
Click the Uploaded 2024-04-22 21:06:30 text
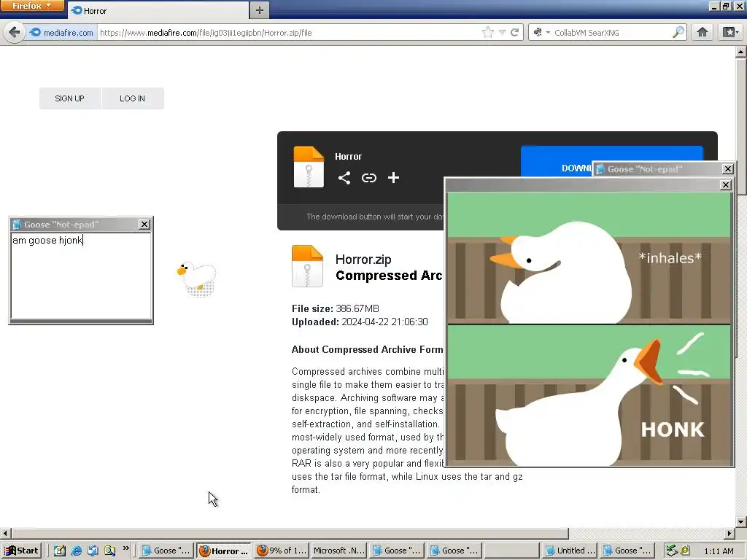(360, 322)
